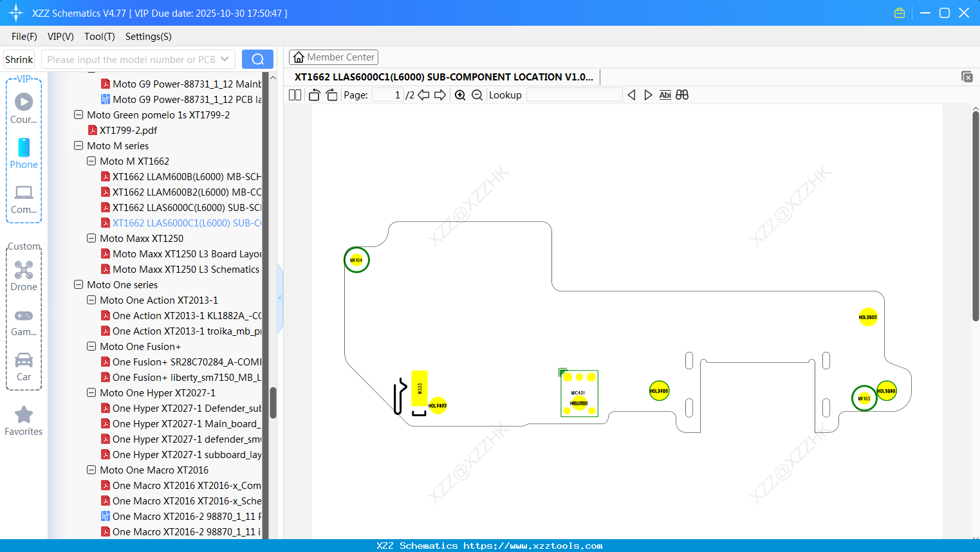Click the document viewer scrollbar thumb
This screenshot has height=552, width=980.
(x=975, y=216)
